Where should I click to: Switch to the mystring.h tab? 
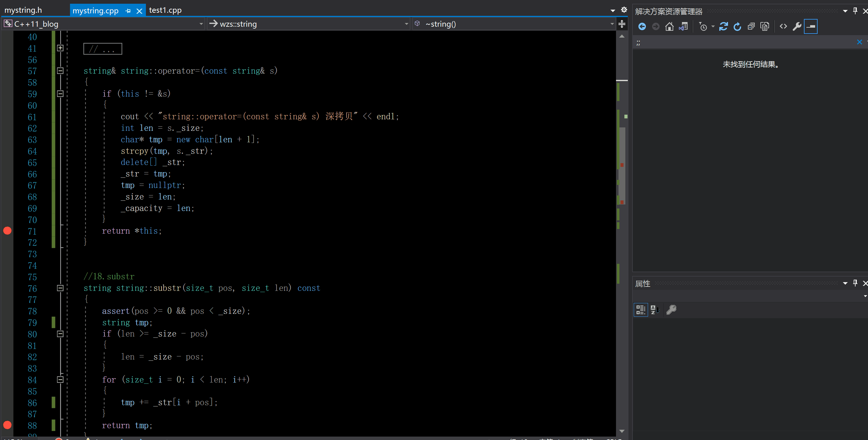23,10
